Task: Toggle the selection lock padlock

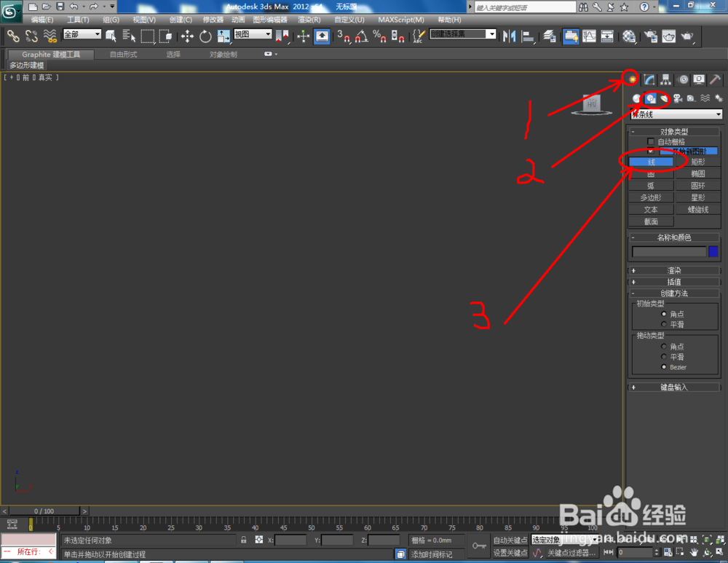Action: pyautogui.click(x=244, y=540)
